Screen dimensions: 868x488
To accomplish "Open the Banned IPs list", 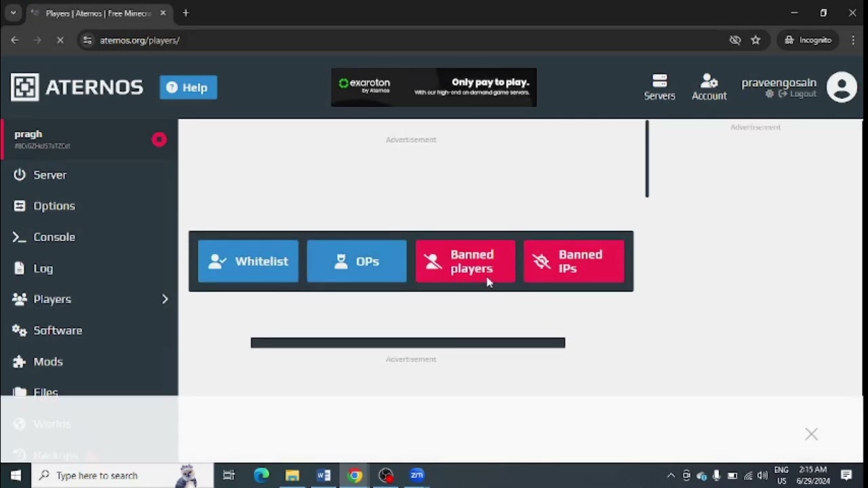I will [574, 262].
